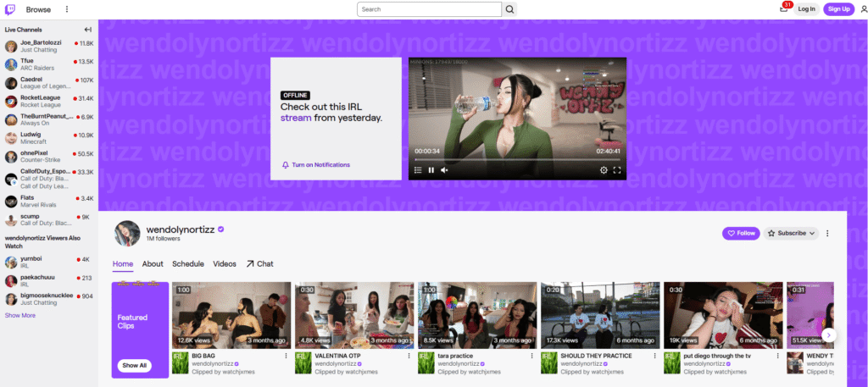Image resolution: width=868 pixels, height=387 pixels.
Task: Open the Browse menu item
Action: pyautogui.click(x=38, y=9)
